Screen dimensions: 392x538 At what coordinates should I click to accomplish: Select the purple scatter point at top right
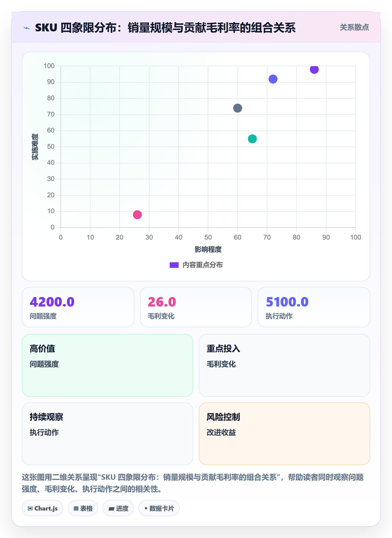(314, 69)
